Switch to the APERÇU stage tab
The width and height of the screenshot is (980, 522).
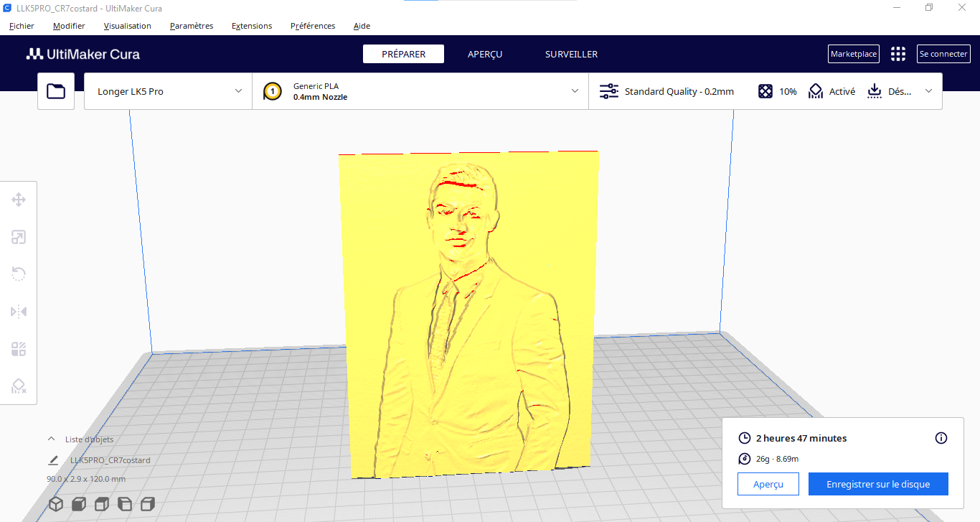pyautogui.click(x=485, y=54)
